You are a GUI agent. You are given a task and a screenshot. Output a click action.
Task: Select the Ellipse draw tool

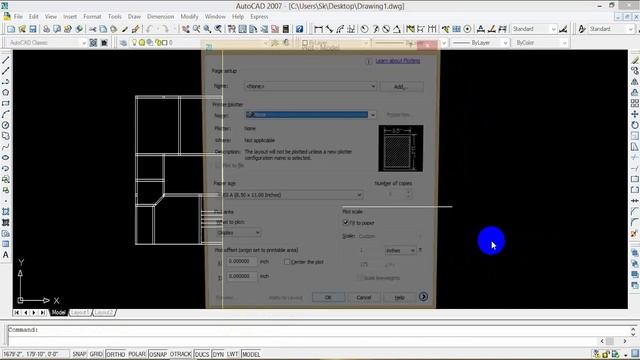pos(6,158)
